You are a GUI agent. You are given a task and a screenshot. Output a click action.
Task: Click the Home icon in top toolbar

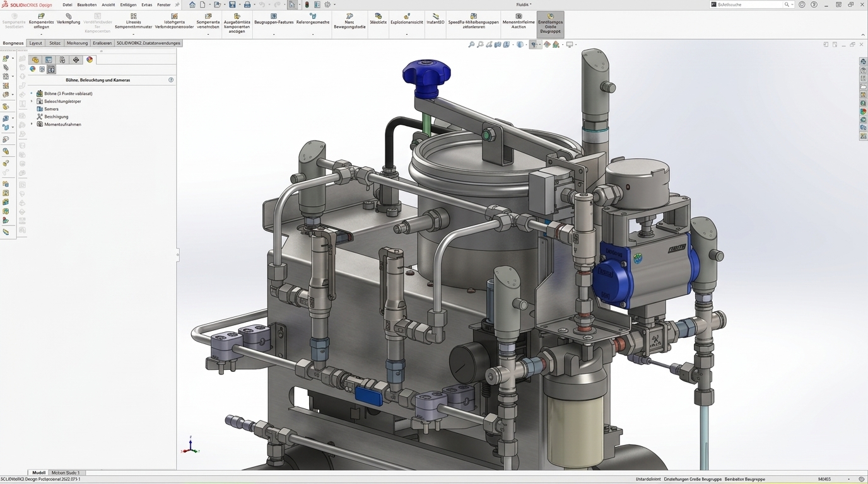point(192,4)
